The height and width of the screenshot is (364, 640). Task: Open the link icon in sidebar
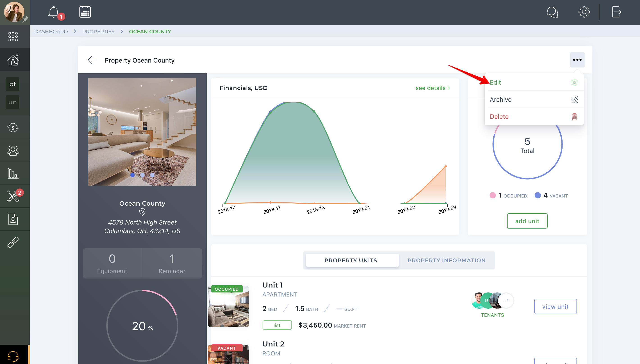coord(13,242)
